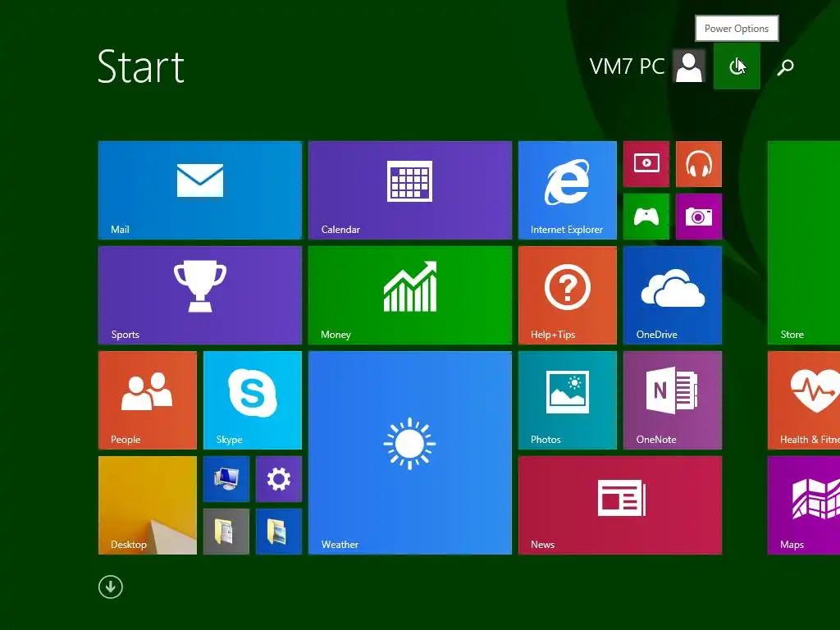This screenshot has width=840, height=630.
Task: Open the Pictures folder tile
Action: (x=279, y=532)
